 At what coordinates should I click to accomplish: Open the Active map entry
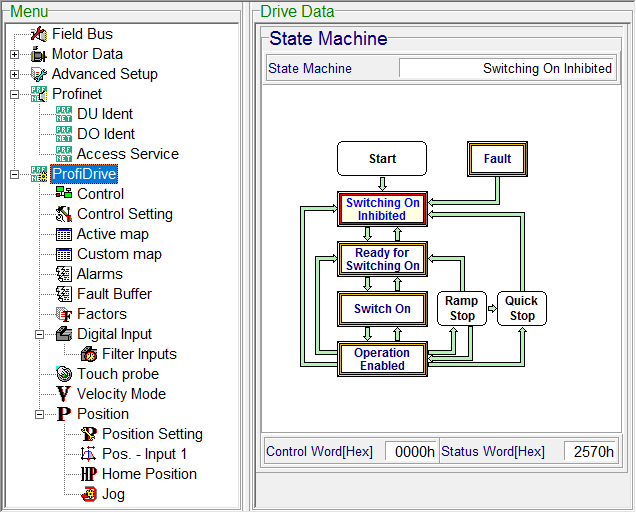113,234
